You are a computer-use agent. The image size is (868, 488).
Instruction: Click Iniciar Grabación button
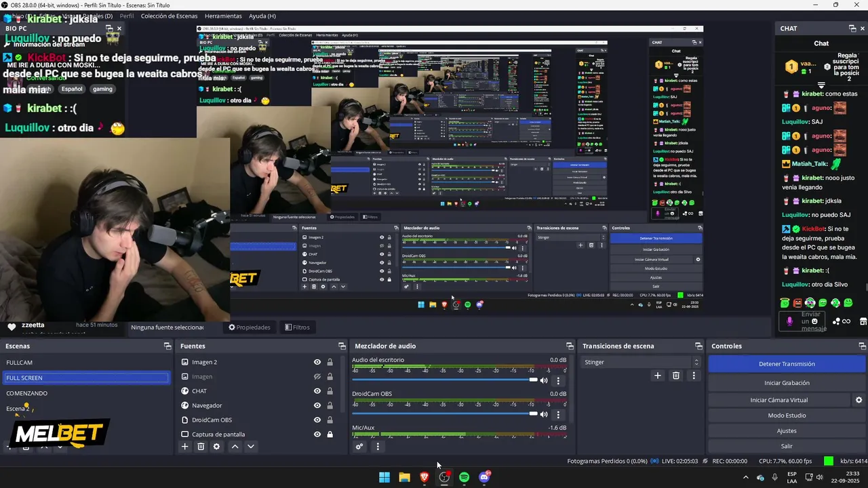pos(787,383)
